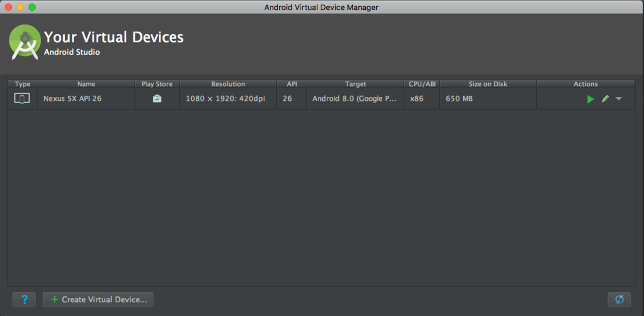644x316 pixels.
Task: Click the API value 26 cell
Action: tap(292, 99)
